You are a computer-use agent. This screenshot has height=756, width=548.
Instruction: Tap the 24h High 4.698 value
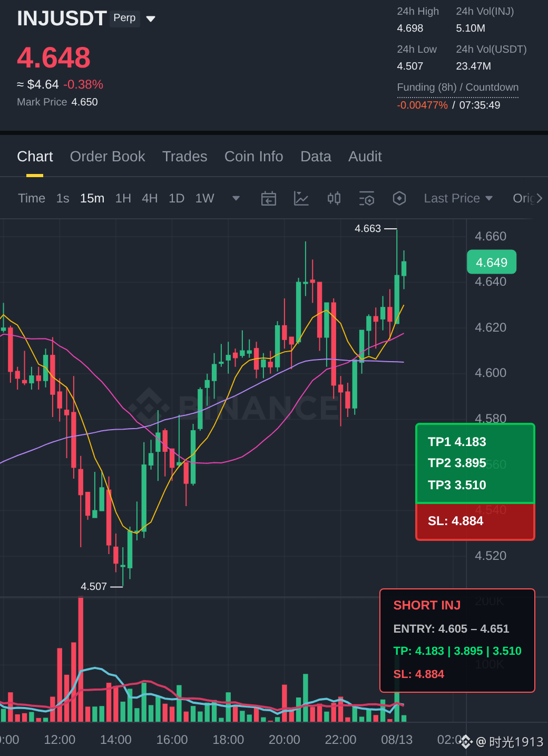point(410,28)
